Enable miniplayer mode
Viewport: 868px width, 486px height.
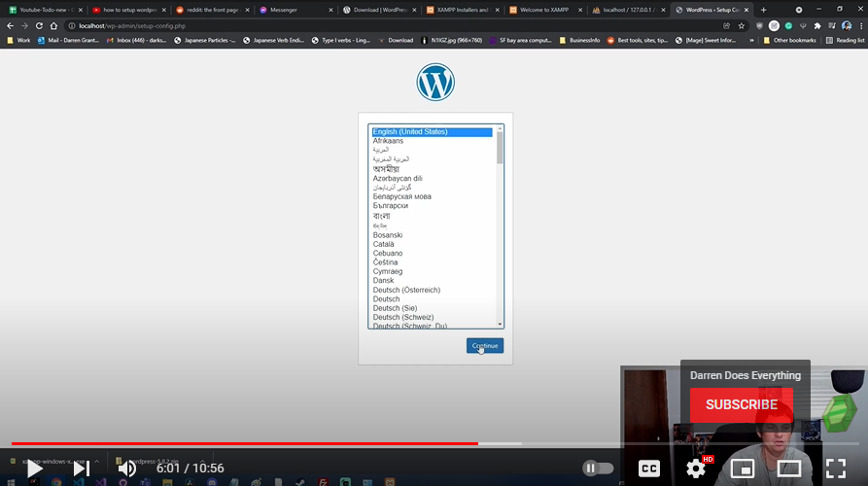click(x=743, y=469)
